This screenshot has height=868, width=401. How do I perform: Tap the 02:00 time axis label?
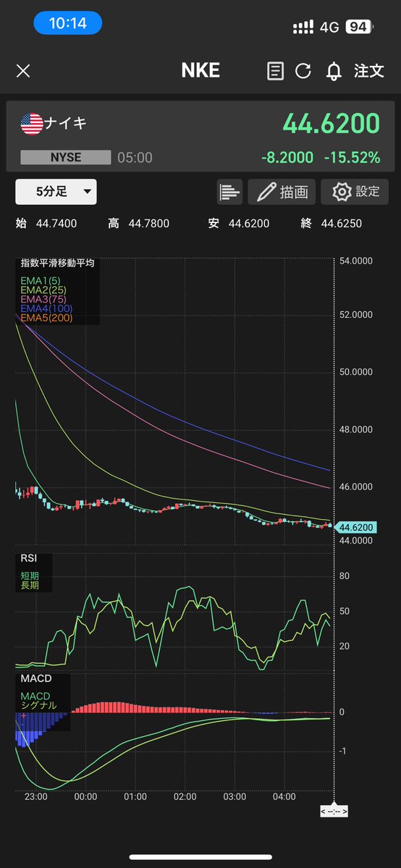point(185,796)
